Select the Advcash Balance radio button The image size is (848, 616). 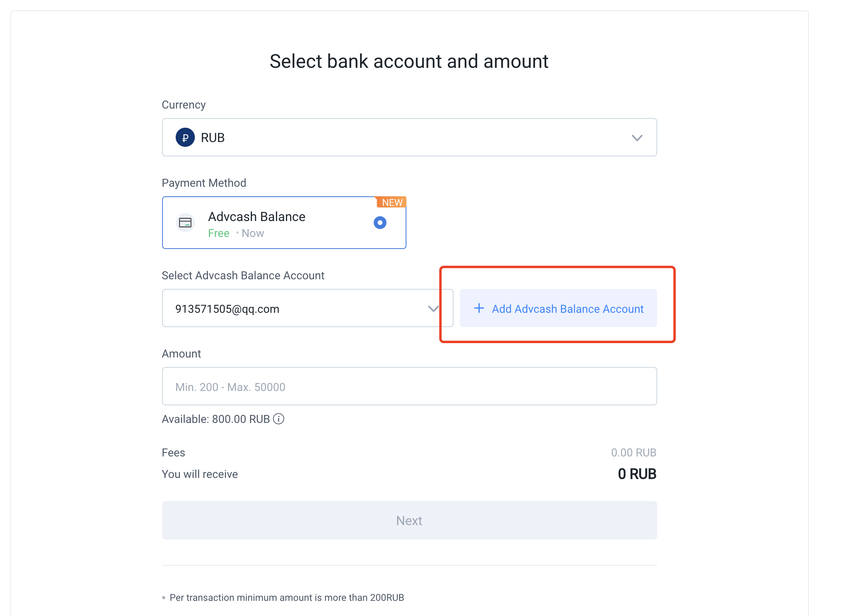coord(380,223)
